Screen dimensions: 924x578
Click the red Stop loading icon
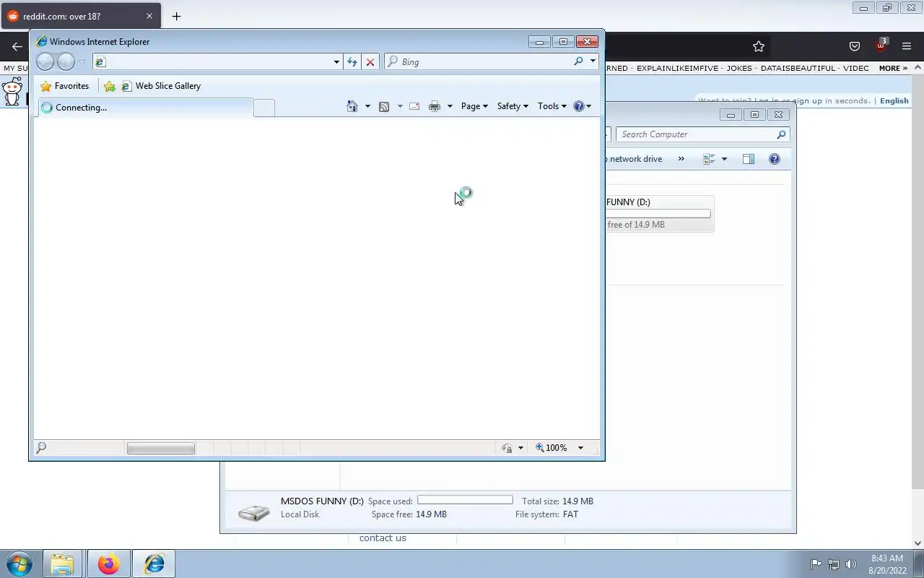(x=370, y=62)
